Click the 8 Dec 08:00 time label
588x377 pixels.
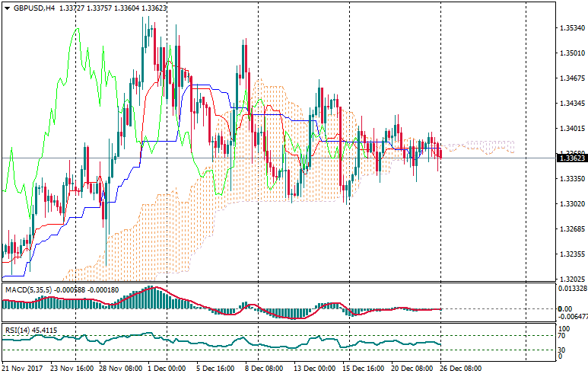pyautogui.click(x=265, y=367)
